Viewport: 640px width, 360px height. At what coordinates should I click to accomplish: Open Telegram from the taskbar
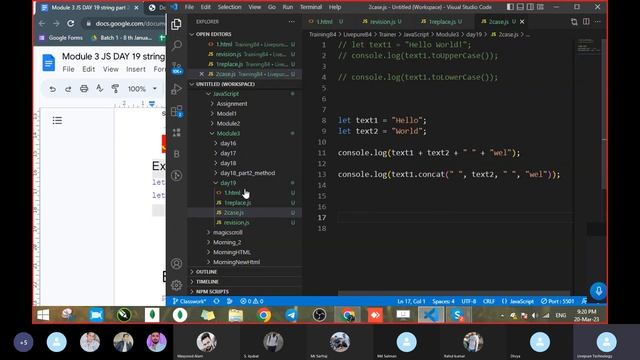click(291, 315)
